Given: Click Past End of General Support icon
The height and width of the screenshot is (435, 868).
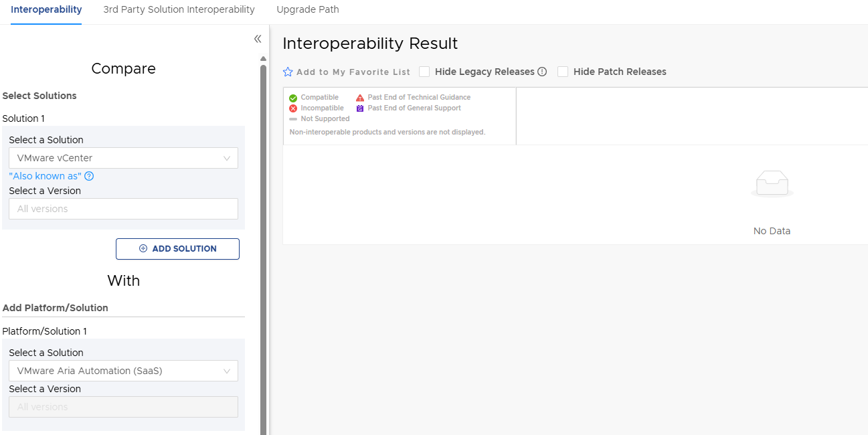Looking at the screenshot, I should pos(360,108).
